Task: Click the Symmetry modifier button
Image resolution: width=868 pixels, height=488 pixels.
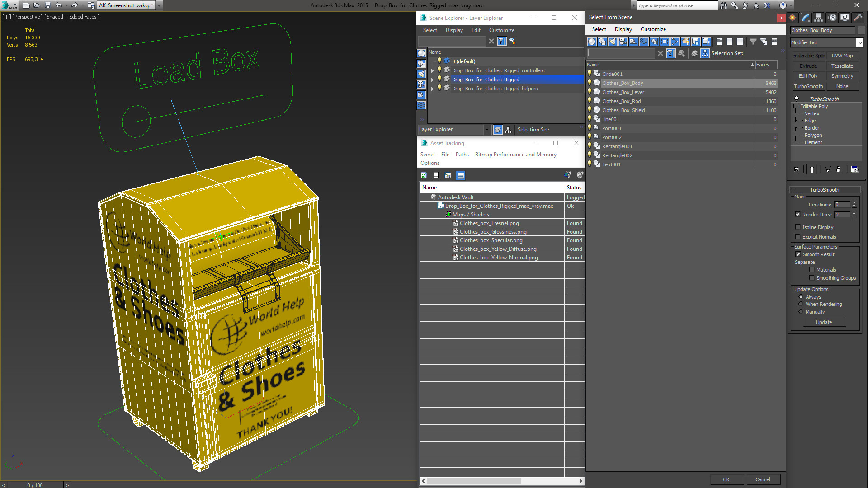Action: [842, 76]
